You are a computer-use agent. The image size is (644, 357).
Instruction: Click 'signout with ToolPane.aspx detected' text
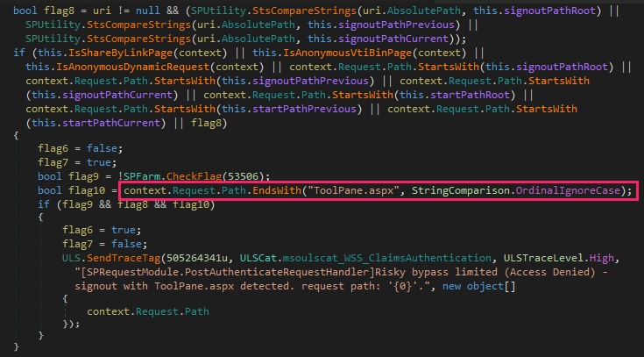(x=184, y=286)
